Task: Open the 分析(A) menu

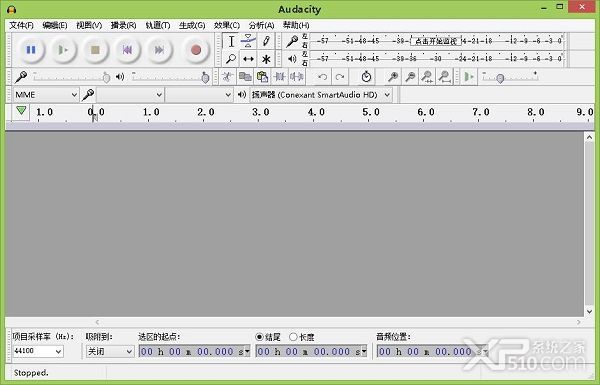Action: (261, 25)
